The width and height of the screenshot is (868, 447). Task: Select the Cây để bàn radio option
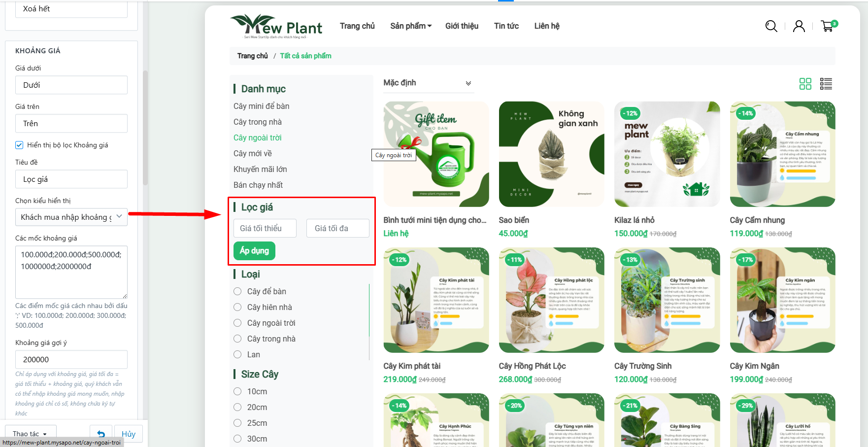pyautogui.click(x=237, y=291)
